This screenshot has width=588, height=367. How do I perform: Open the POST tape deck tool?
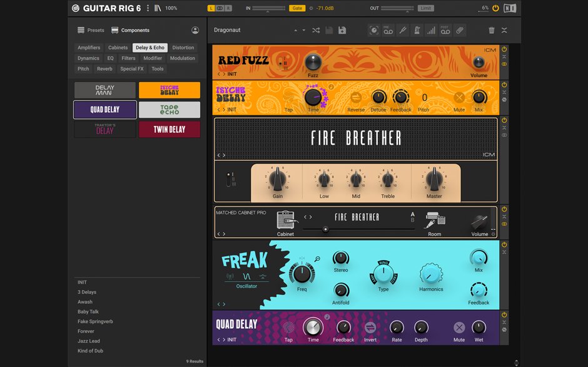pos(445,30)
